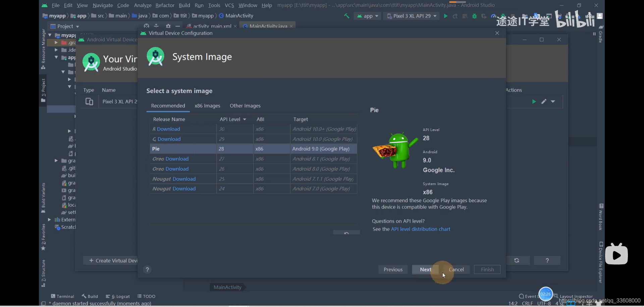This screenshot has width=644, height=307.
Task: Sort by API Level column arrow
Action: (245, 119)
